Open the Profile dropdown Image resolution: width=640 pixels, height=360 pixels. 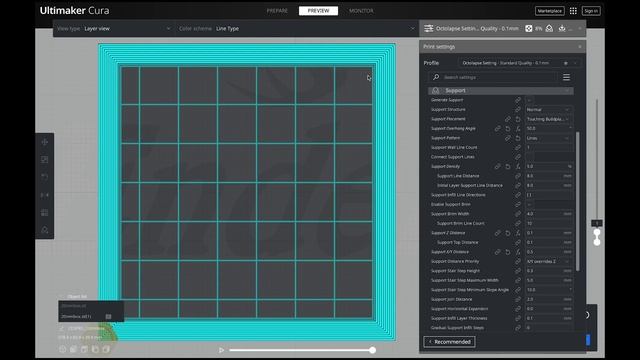point(519,63)
